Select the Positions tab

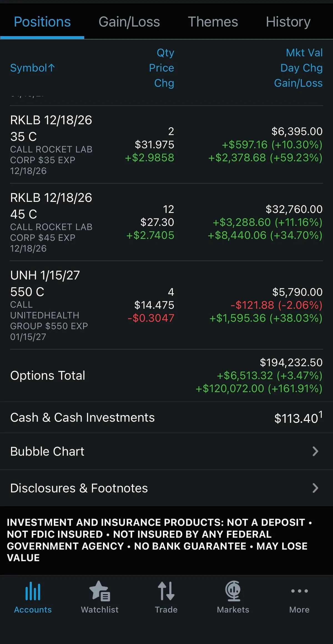[x=42, y=22]
